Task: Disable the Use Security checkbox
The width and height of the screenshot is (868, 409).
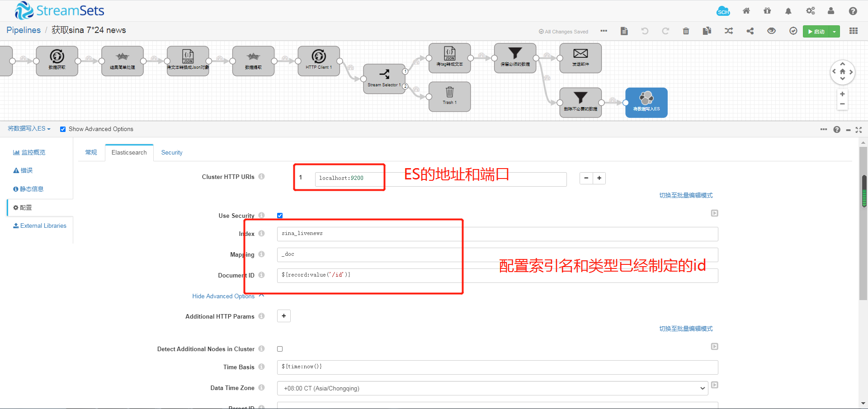Action: [280, 216]
